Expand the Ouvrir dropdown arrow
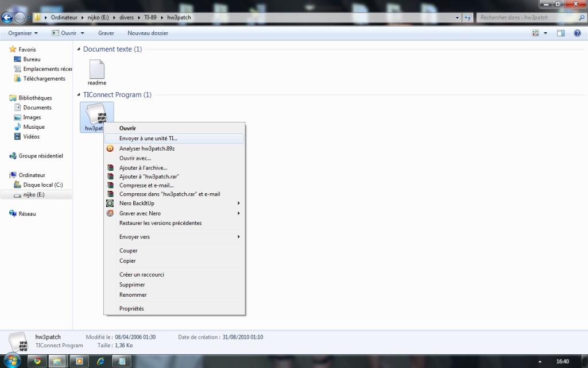 83,33
